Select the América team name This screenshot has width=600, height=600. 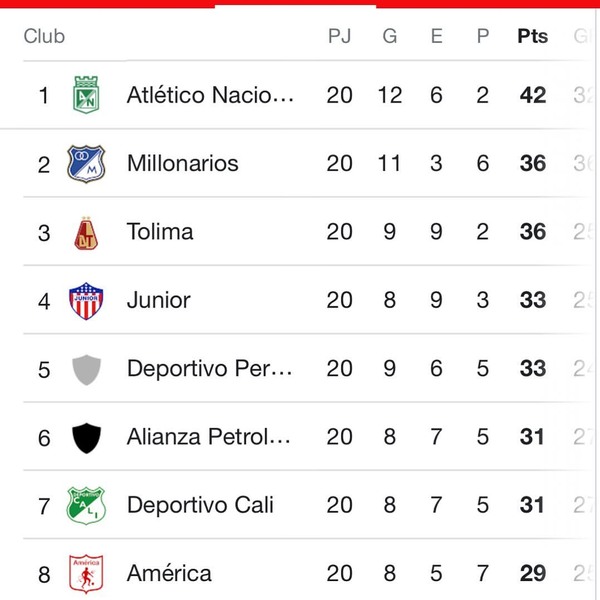169,573
